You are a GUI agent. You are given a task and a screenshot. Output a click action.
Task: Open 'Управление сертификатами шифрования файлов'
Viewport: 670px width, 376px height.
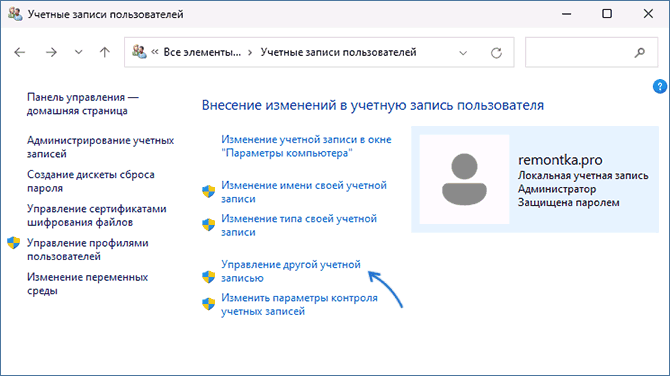(x=97, y=215)
